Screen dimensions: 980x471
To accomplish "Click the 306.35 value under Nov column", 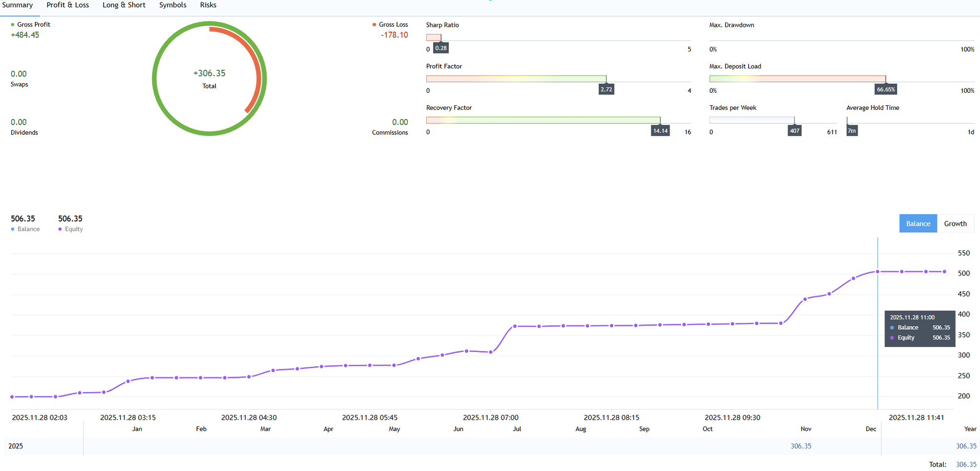I will [801, 446].
